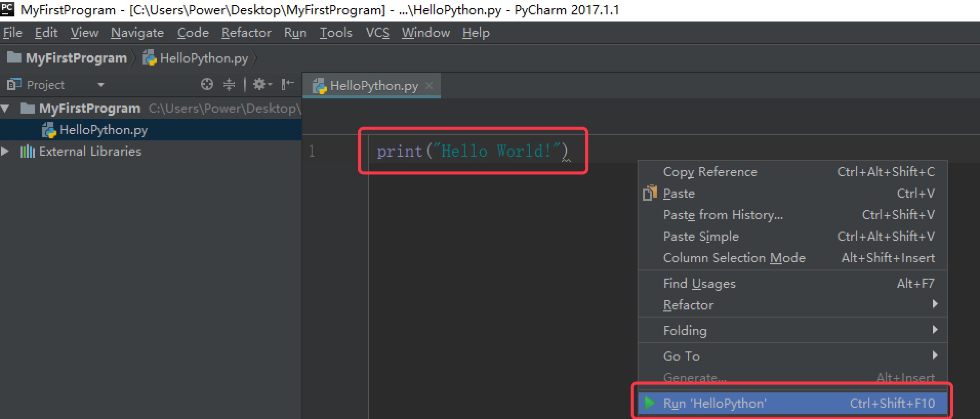Open the VCS menu
Image resolution: width=980 pixels, height=419 pixels.
[x=377, y=33]
